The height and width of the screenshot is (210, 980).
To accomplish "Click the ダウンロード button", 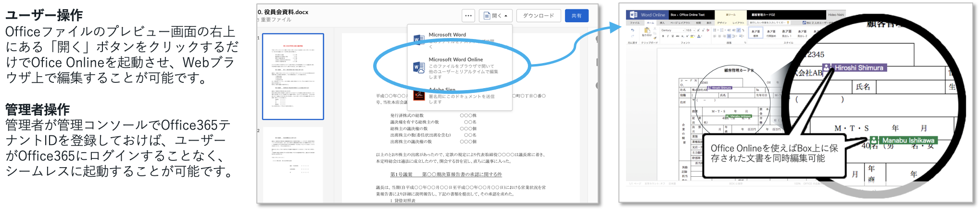I will [539, 16].
